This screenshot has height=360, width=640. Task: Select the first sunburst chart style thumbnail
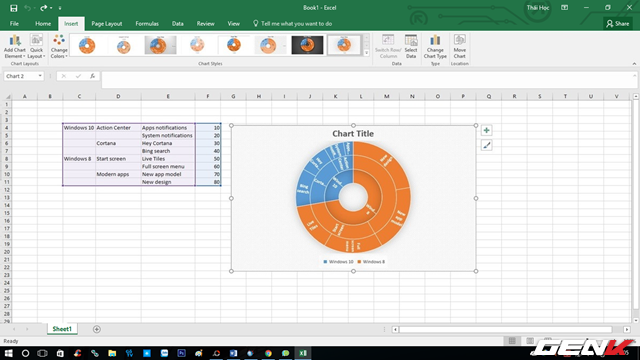point(87,45)
